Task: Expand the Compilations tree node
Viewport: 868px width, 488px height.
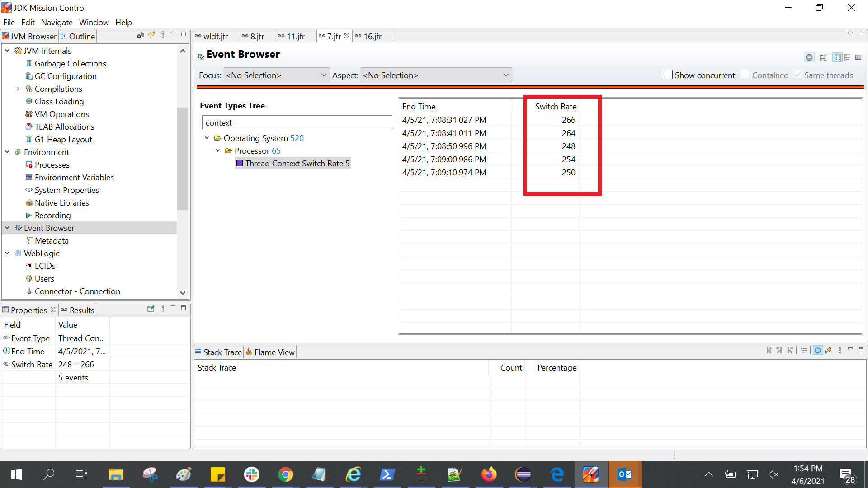Action: pos(18,89)
